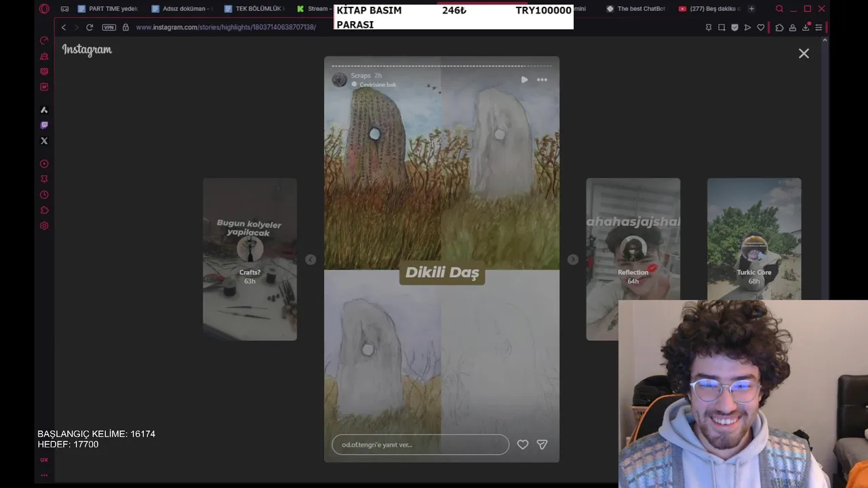Share the story via paper plane icon

[542, 445]
